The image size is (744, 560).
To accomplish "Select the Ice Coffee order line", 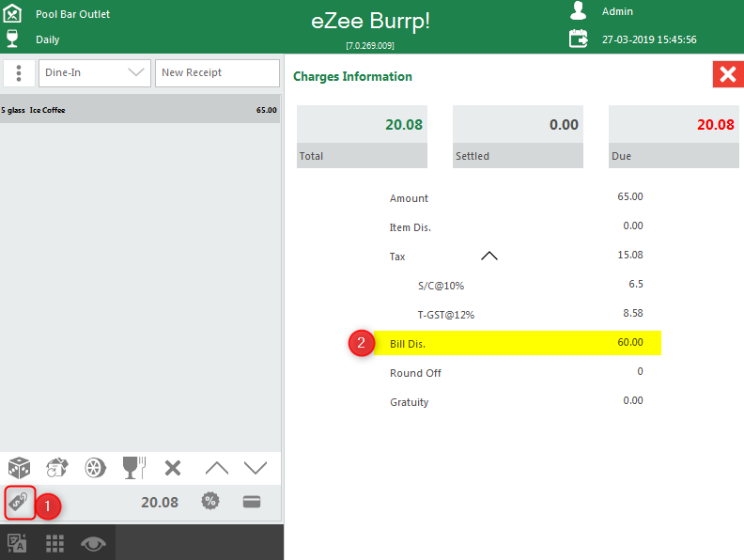I will tap(140, 110).
